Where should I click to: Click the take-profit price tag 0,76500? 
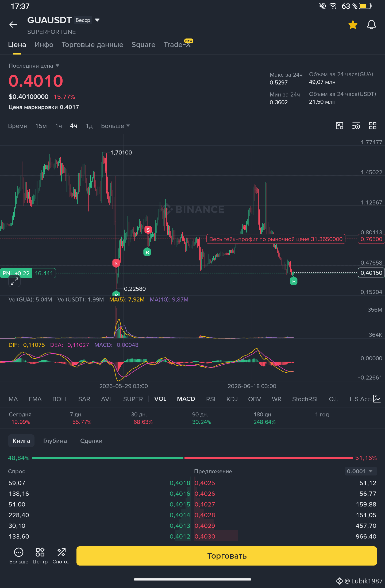coord(371,239)
